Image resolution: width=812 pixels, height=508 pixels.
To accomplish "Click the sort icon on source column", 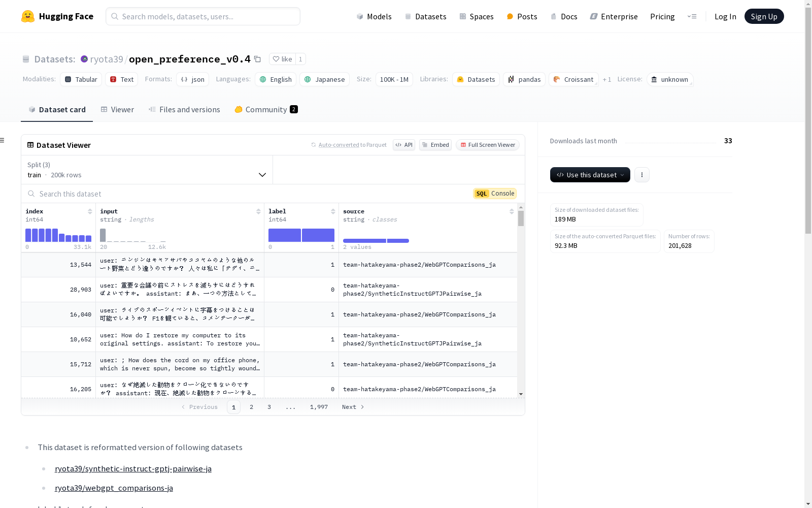I will tap(512, 211).
